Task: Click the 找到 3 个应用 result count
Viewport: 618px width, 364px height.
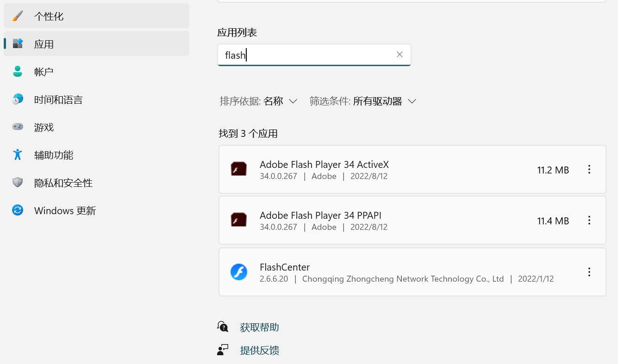Action: [x=248, y=134]
